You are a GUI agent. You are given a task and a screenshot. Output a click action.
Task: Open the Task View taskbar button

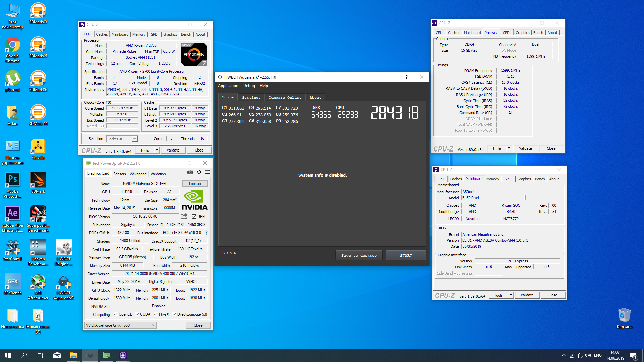pos(40,355)
